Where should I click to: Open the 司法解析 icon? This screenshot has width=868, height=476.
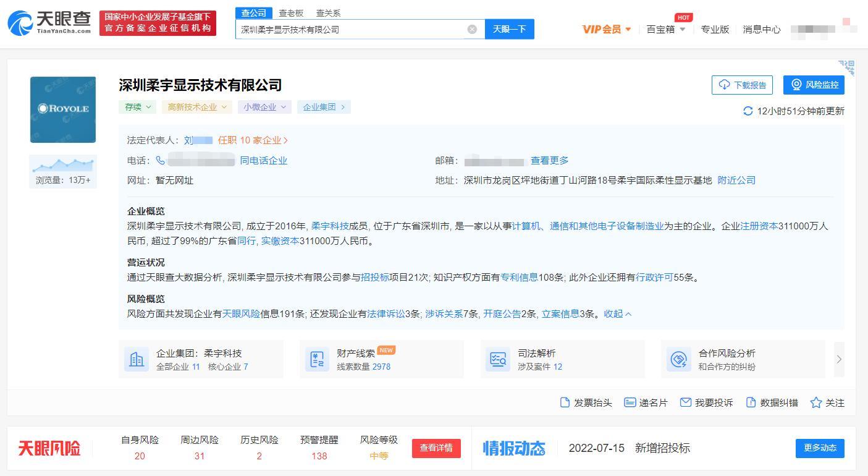[x=498, y=359]
